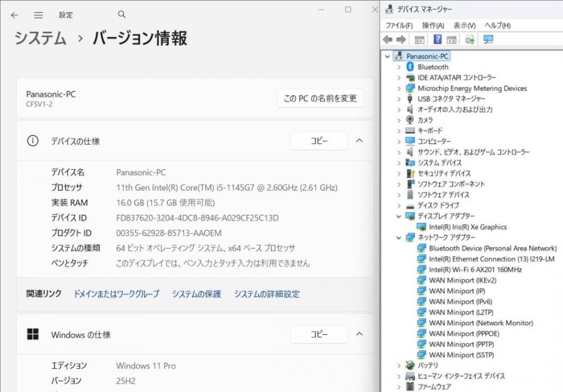Collapse the Panasonic-PC root tree node
The image size is (563, 392).
(x=387, y=56)
